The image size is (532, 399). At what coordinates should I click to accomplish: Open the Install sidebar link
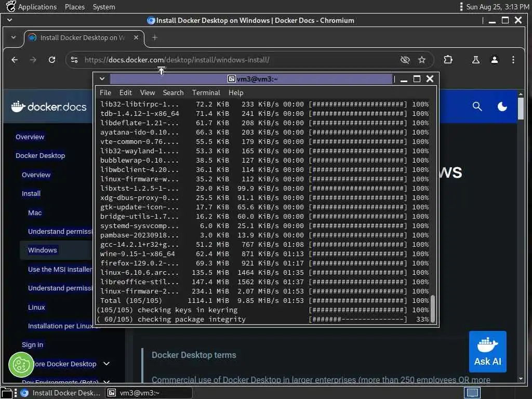coord(31,194)
